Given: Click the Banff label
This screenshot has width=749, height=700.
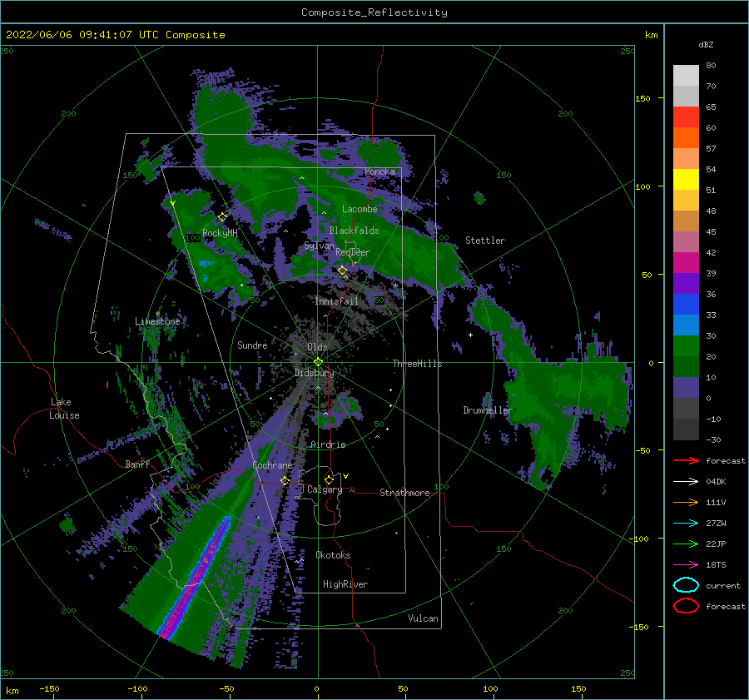Looking at the screenshot, I should click(x=137, y=464).
